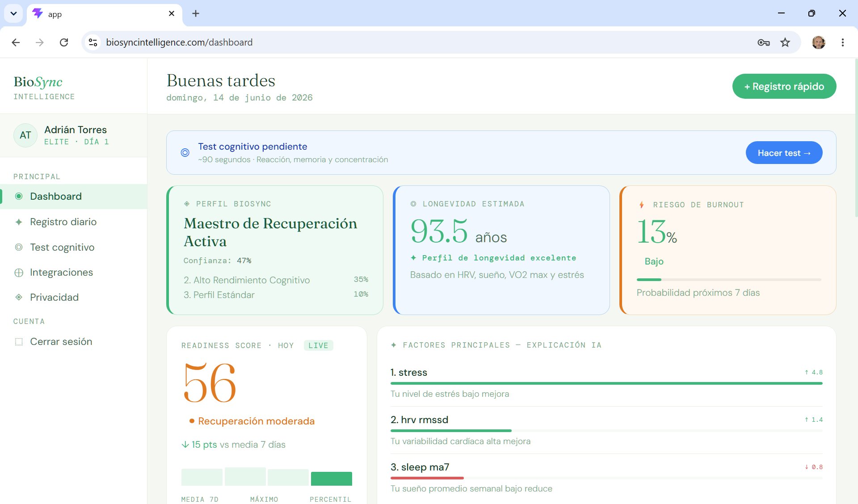Open Dashboard in the sidebar
The width and height of the screenshot is (858, 504).
click(x=74, y=196)
